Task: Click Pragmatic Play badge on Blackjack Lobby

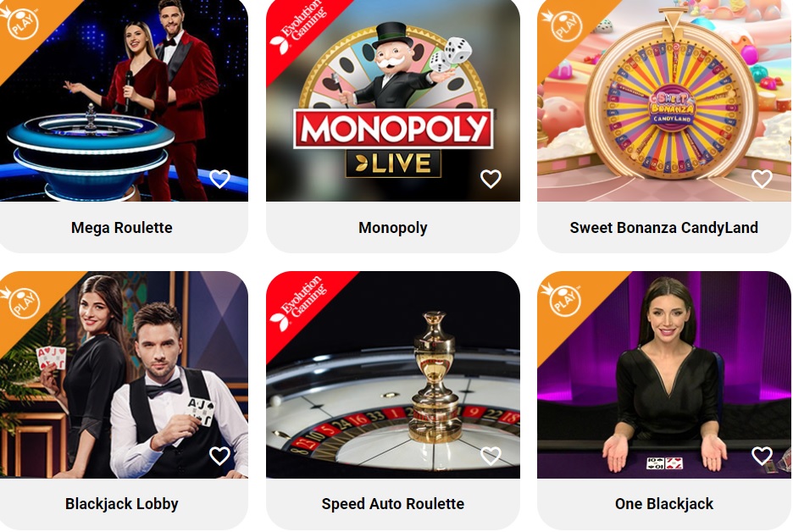Action: click(25, 302)
